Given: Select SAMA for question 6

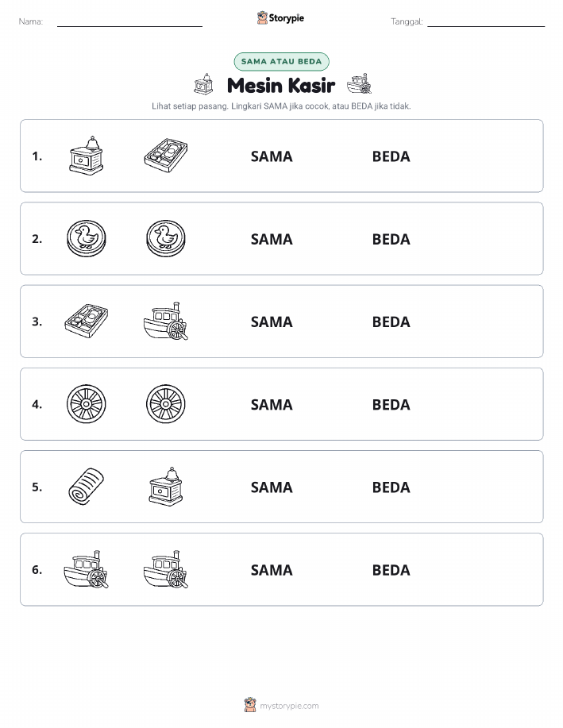Looking at the screenshot, I should click(272, 570).
